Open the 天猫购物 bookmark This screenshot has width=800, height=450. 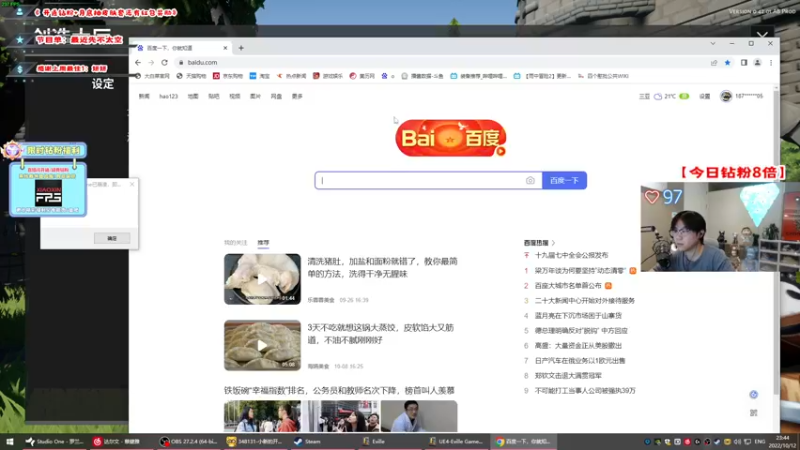pyautogui.click(x=191, y=76)
